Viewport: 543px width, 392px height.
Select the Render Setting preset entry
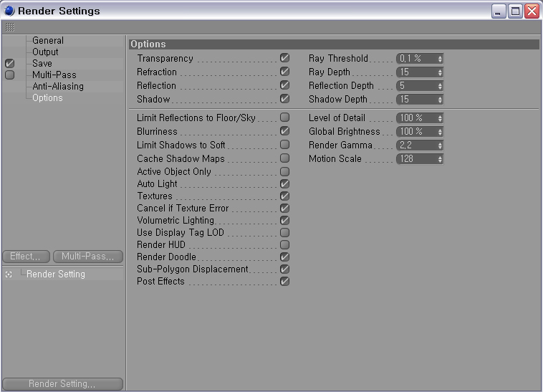pos(55,274)
